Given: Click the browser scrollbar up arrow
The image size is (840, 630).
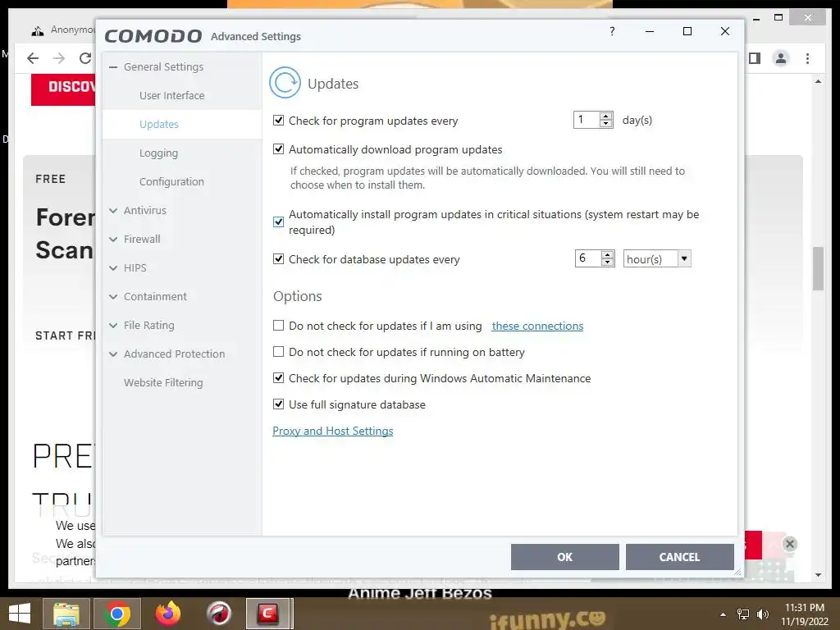Looking at the screenshot, I should pos(818,81).
